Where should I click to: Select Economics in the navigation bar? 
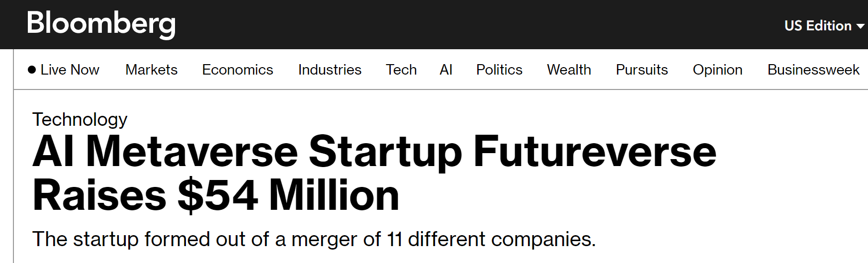click(x=238, y=70)
